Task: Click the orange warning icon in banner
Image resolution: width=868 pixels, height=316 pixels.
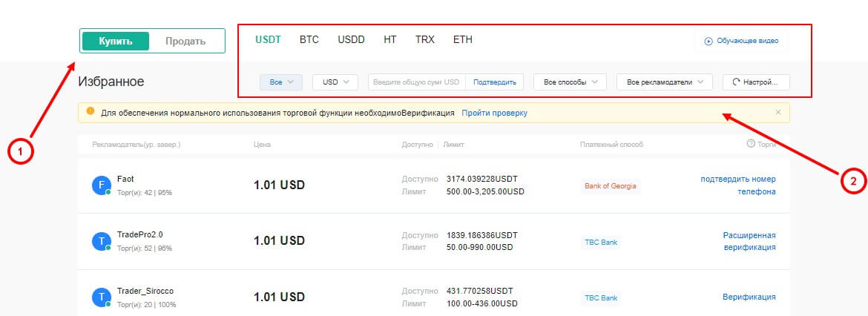Action: [x=91, y=112]
